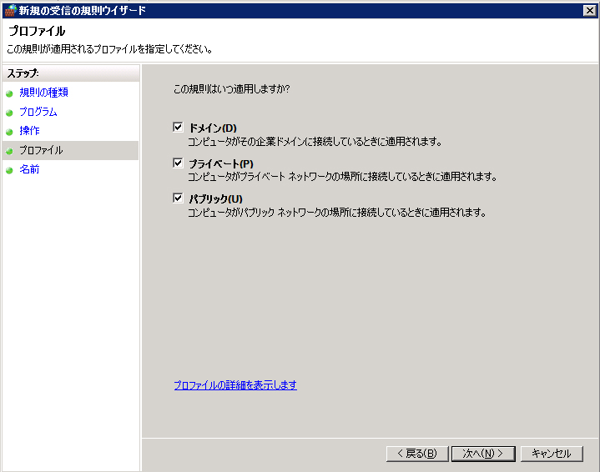Click the < 戻る(B) button

[417, 454]
